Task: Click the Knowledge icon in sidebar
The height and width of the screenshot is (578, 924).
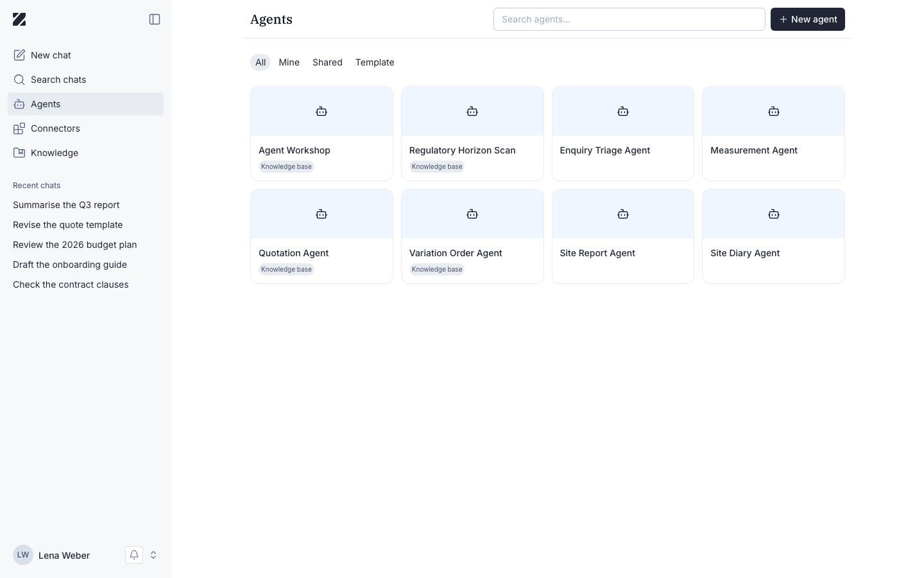Action: pyautogui.click(x=19, y=153)
